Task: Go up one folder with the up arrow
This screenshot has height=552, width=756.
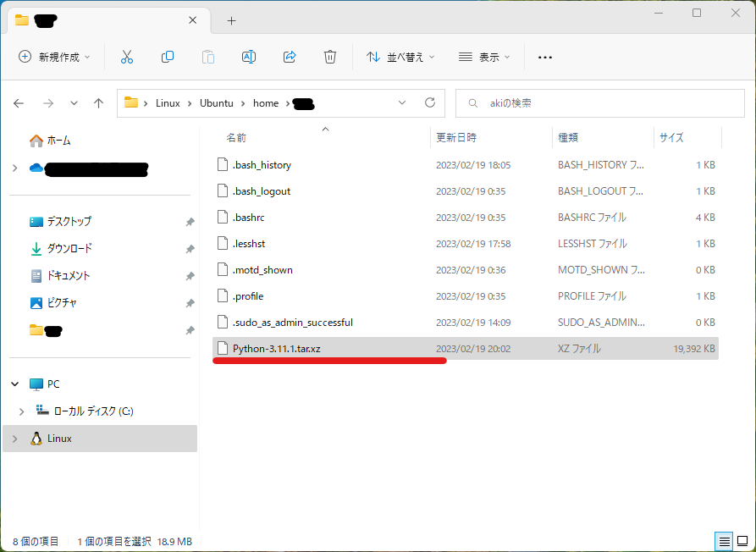Action: pos(98,102)
